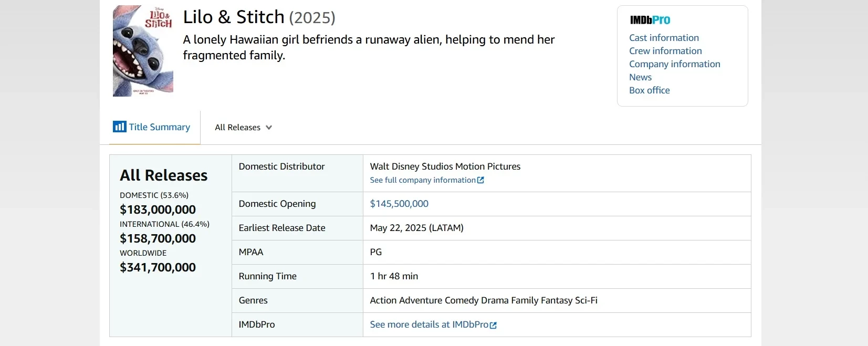Viewport: 868px width, 346px height.
Task: Click the chevron arrow next to All Releases
Action: 269,128
